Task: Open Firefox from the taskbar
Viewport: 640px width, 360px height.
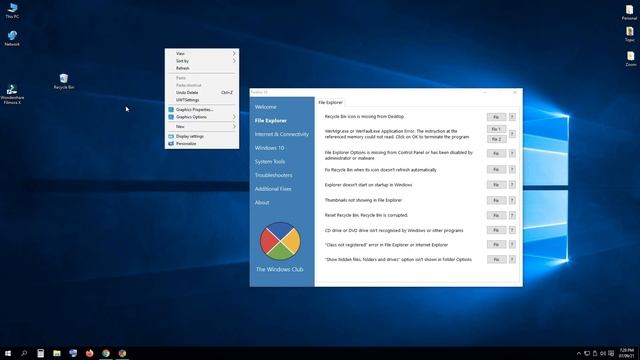Action: [x=89, y=353]
